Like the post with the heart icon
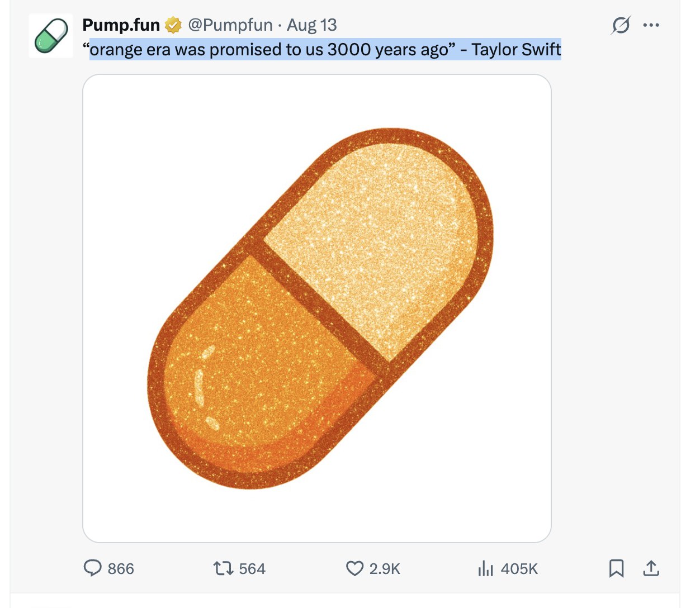Screen dimensions: 700x608 pos(354,568)
